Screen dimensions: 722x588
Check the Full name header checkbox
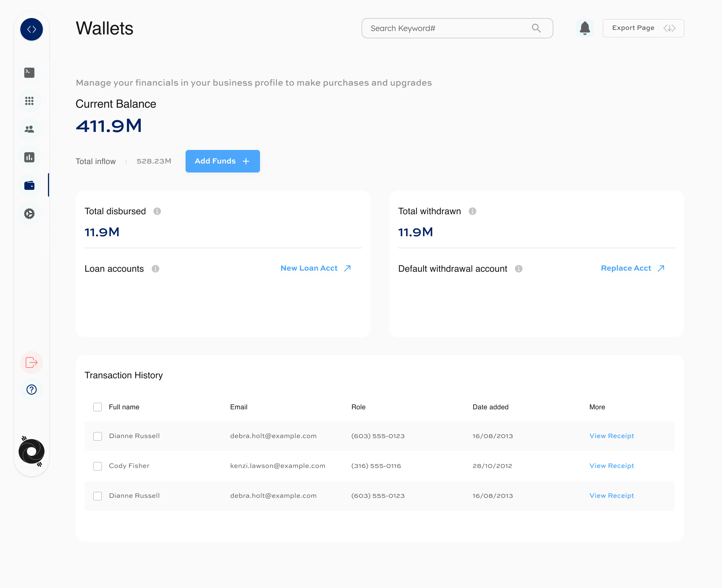98,407
